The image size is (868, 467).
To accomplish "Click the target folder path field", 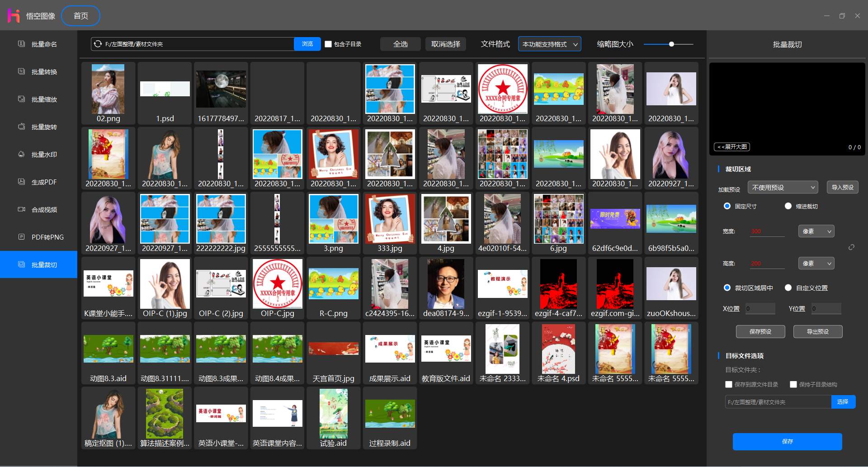I will [x=778, y=402].
